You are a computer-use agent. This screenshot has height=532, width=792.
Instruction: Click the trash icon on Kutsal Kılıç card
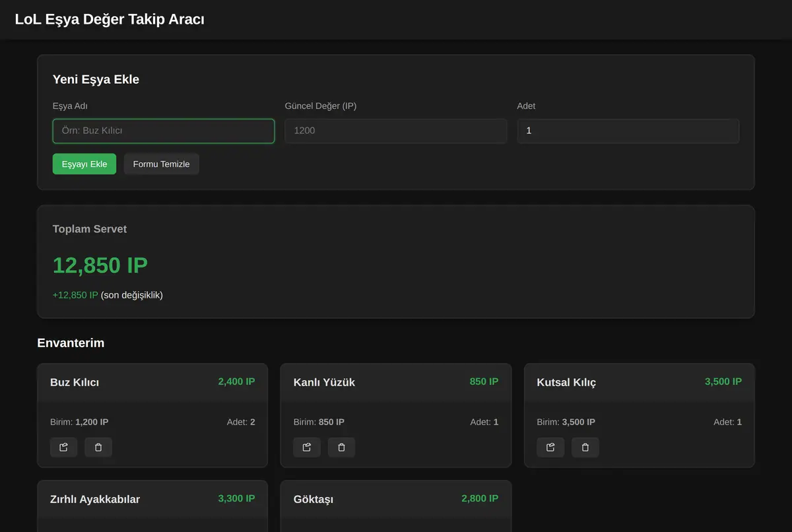tap(585, 448)
